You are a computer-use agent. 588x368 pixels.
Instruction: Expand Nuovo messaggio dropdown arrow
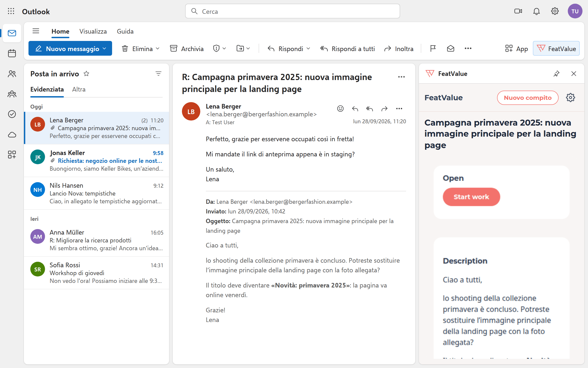tap(105, 49)
